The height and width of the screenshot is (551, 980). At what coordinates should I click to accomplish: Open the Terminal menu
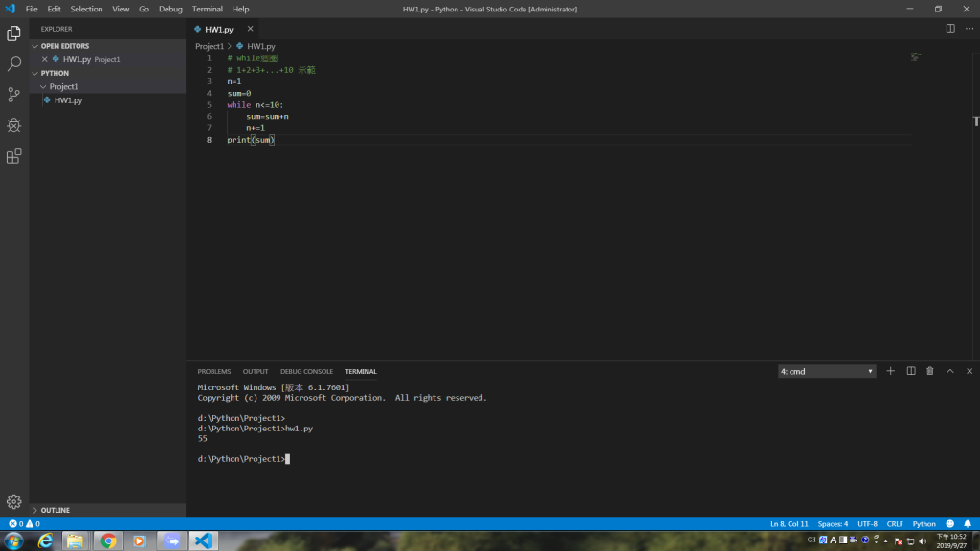[208, 9]
